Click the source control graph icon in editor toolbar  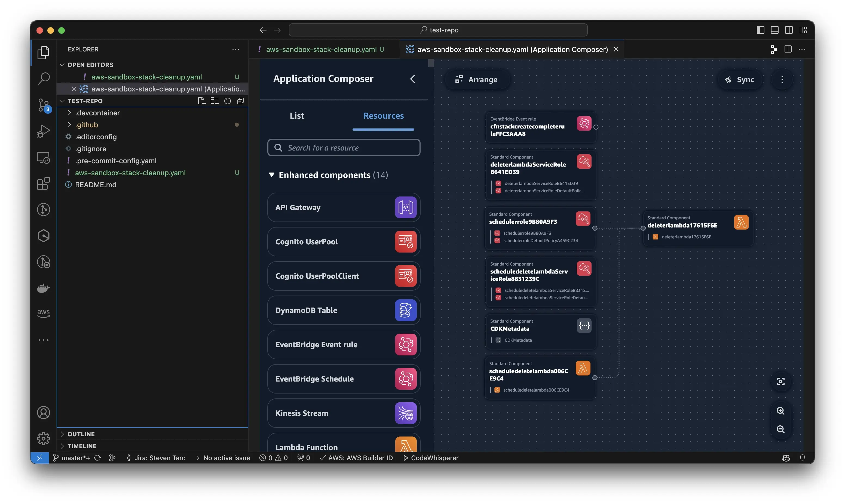click(774, 49)
